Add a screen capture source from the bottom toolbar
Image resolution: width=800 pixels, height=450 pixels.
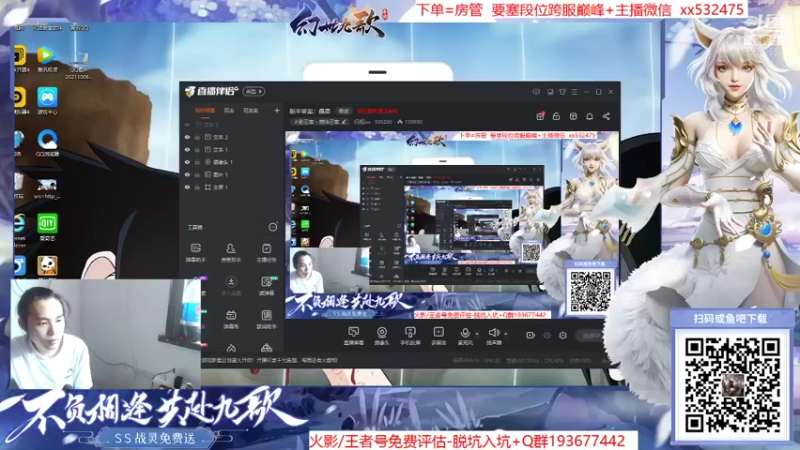click(x=353, y=336)
